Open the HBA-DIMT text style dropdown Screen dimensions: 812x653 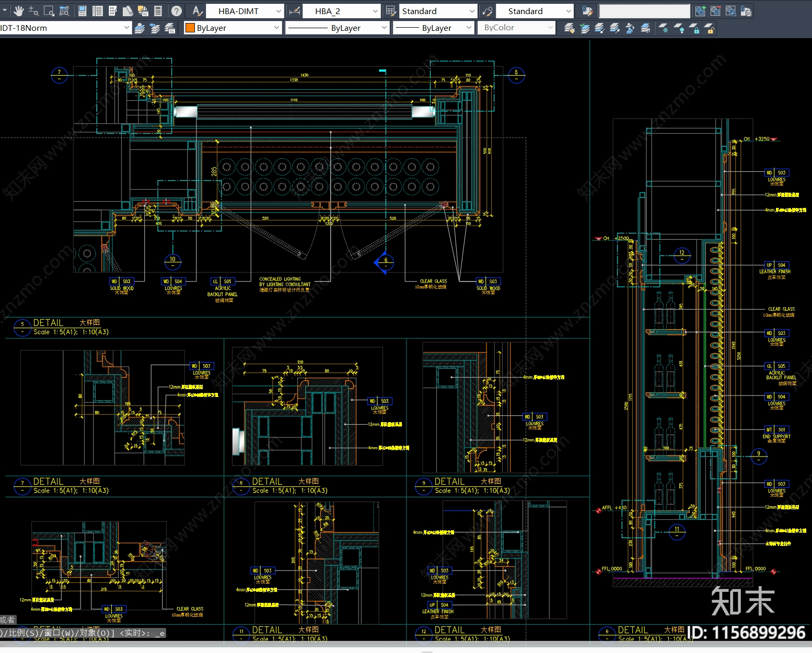tap(245, 11)
